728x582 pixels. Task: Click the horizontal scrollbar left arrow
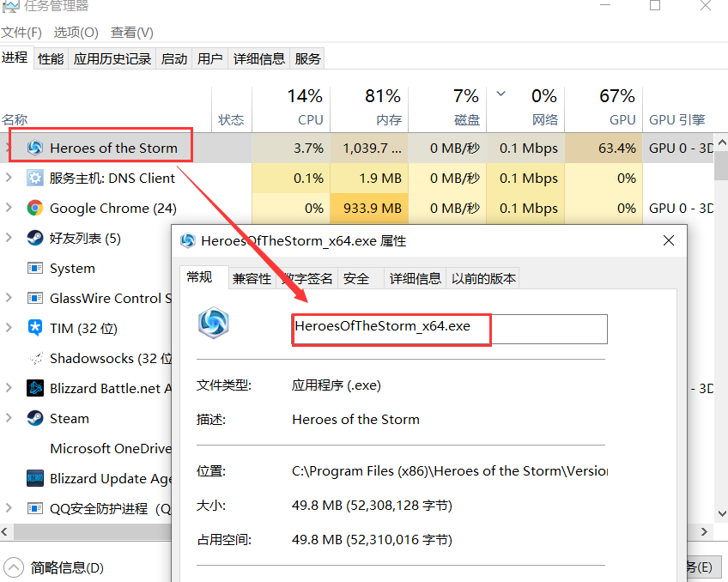(5, 531)
